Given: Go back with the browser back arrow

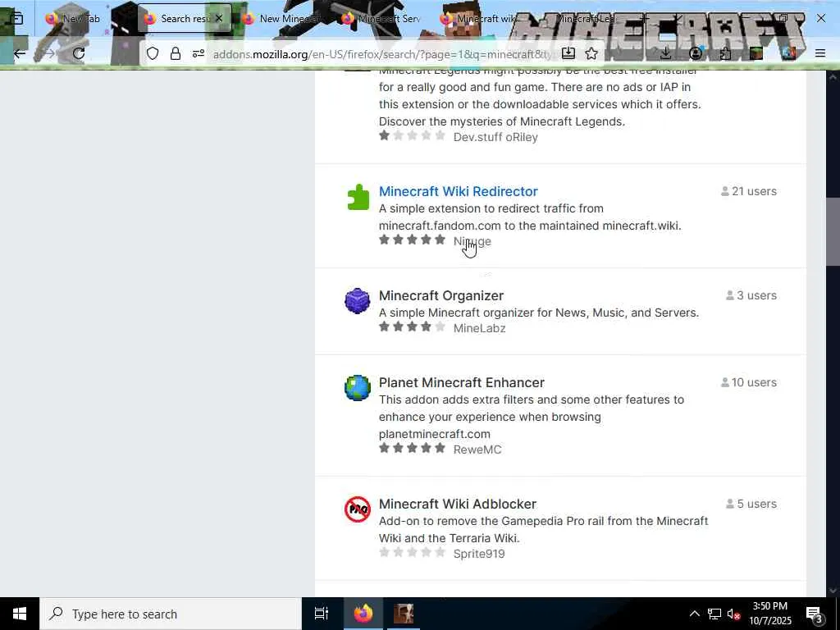Looking at the screenshot, I should tap(20, 53).
